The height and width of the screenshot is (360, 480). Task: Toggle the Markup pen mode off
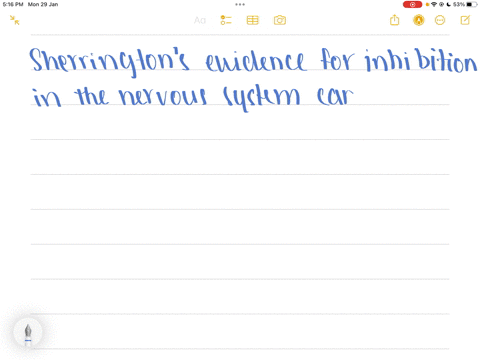pyautogui.click(x=419, y=20)
